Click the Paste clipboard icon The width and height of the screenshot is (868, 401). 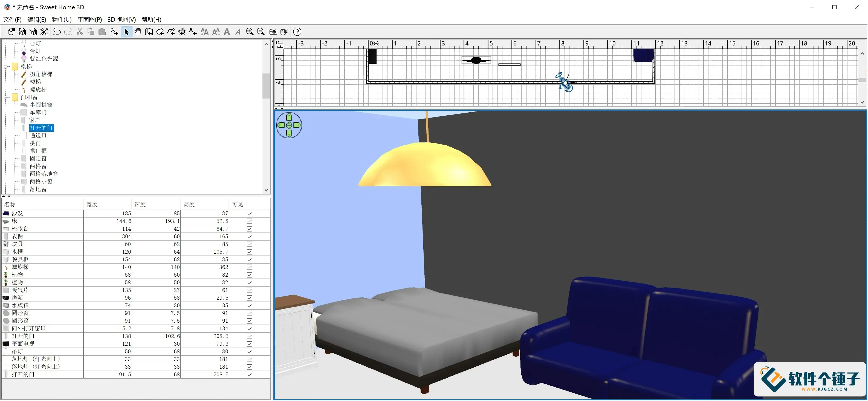click(102, 32)
